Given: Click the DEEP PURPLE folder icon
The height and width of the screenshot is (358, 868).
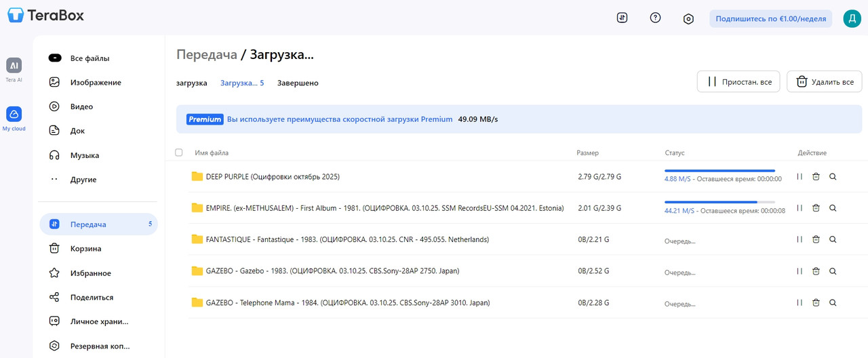Looking at the screenshot, I should coord(197,176).
